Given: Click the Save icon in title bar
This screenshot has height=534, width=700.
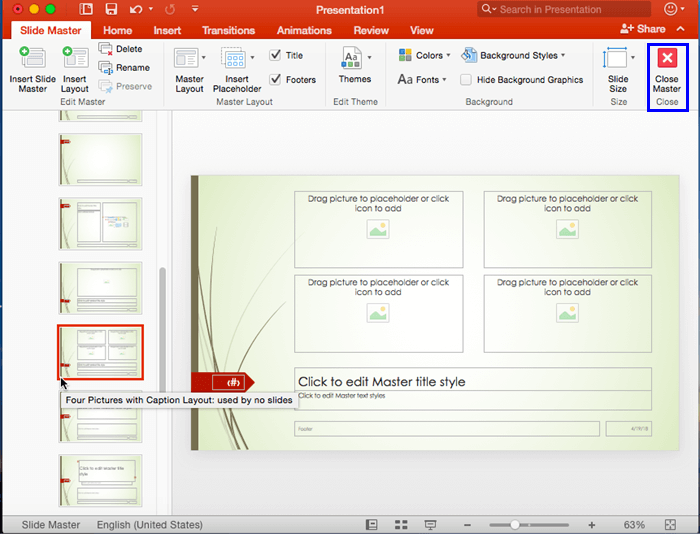Looking at the screenshot, I should [x=112, y=9].
